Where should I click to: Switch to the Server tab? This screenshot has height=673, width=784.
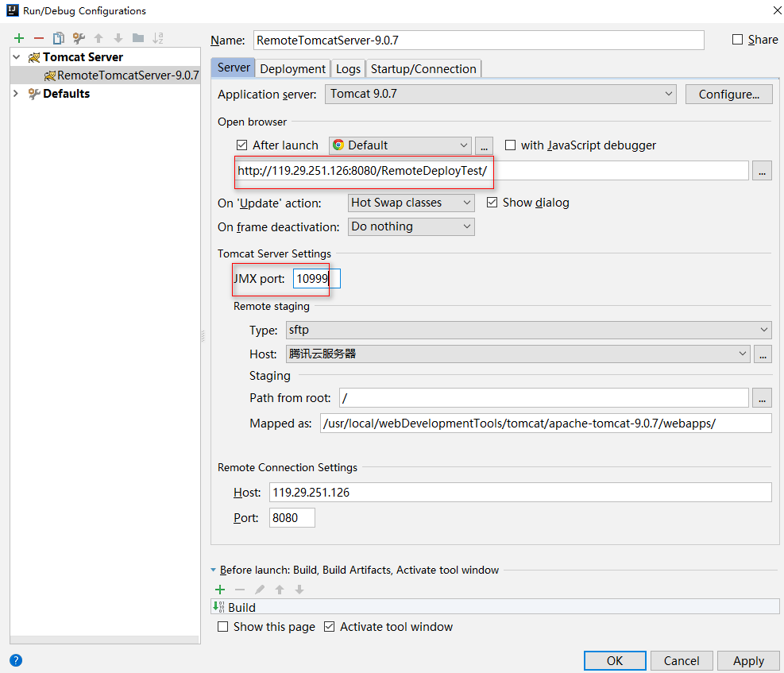[x=234, y=68]
